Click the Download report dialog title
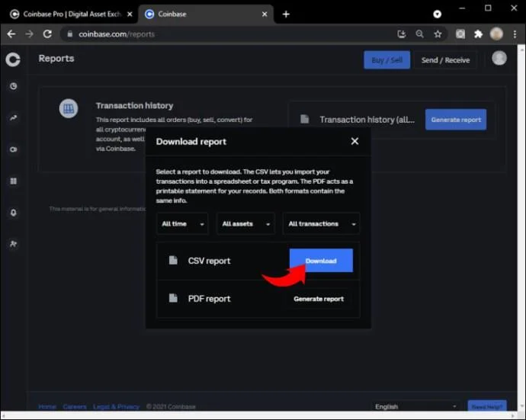Viewport: 526px width, 420px height. pyautogui.click(x=191, y=142)
